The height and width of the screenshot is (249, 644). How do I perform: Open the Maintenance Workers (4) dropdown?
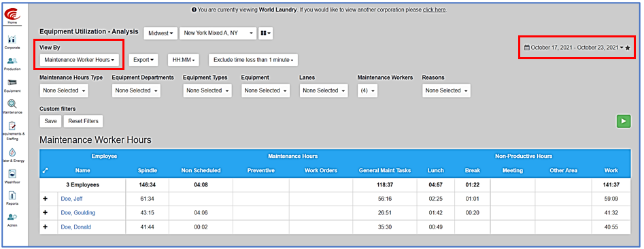click(x=368, y=90)
